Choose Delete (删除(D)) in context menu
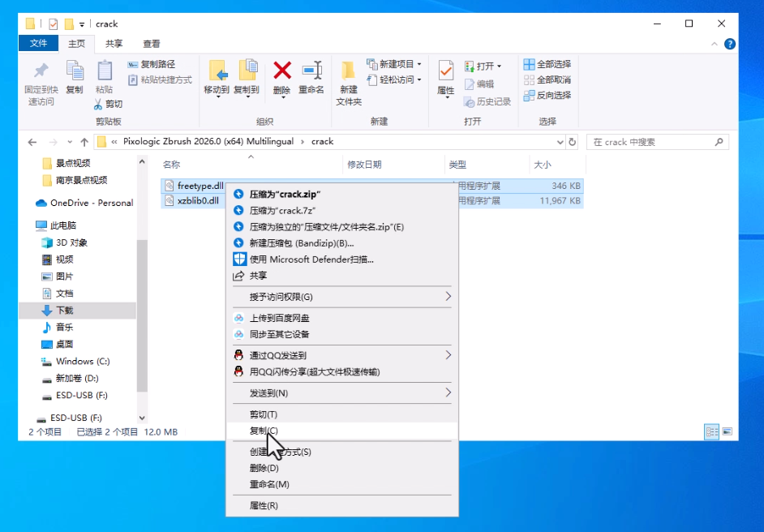This screenshot has height=532, width=764. click(342, 468)
